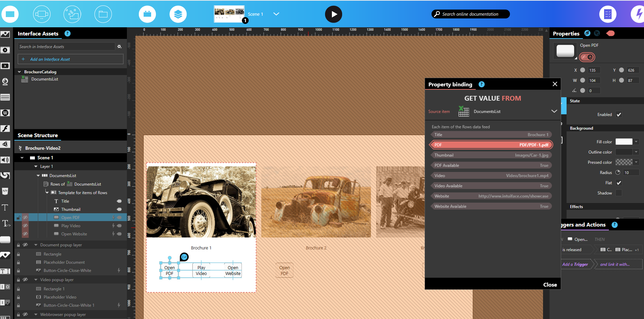Click the Outline color swatch
This screenshot has height=319, width=644.
(x=624, y=152)
